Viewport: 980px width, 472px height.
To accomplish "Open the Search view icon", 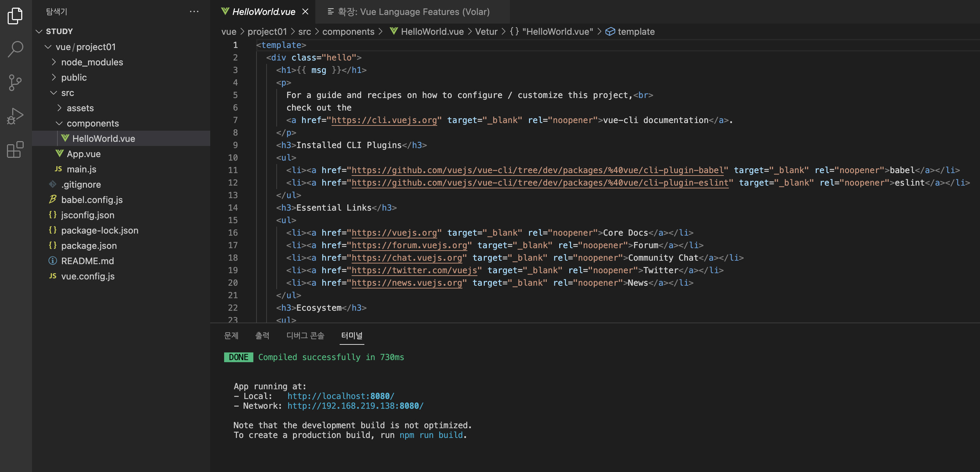I will pos(15,49).
